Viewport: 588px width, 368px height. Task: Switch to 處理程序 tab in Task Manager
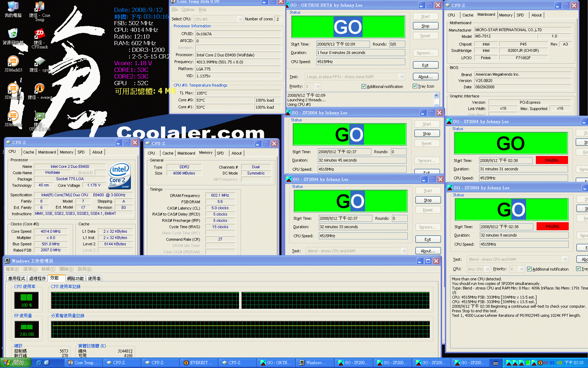click(x=37, y=278)
